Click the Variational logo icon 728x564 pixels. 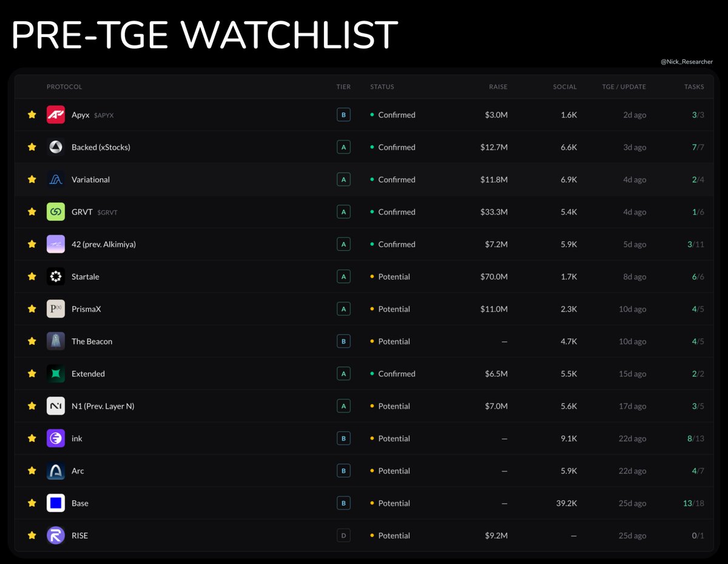pos(56,180)
